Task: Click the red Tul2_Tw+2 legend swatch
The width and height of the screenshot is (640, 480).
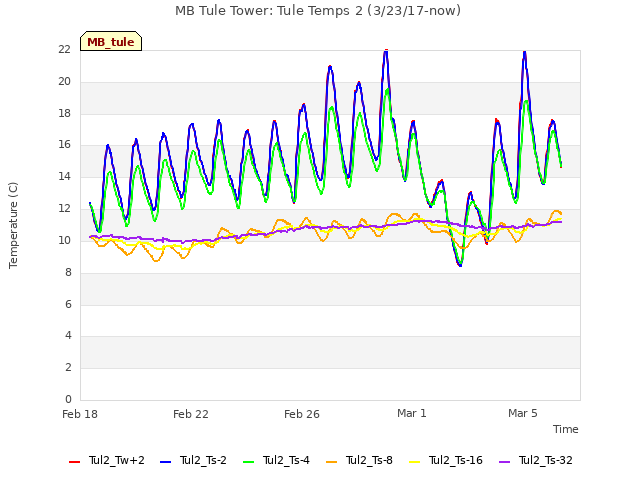Action: pyautogui.click(x=74, y=462)
